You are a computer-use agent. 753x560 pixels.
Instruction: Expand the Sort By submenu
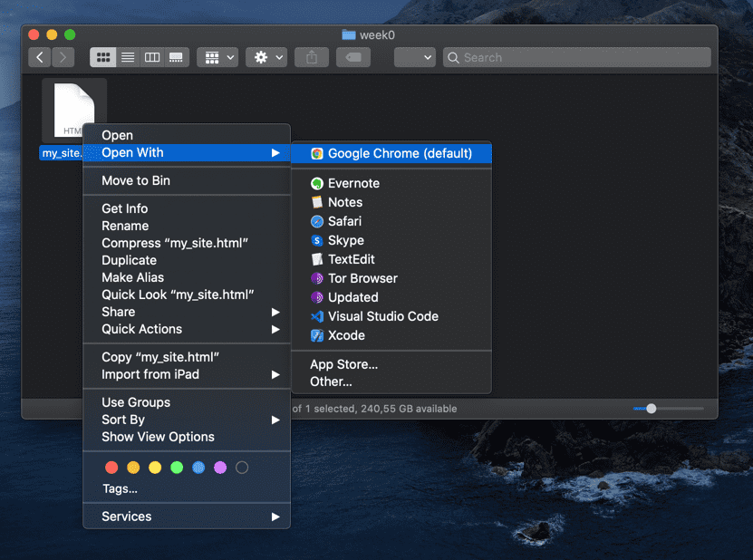coord(187,420)
